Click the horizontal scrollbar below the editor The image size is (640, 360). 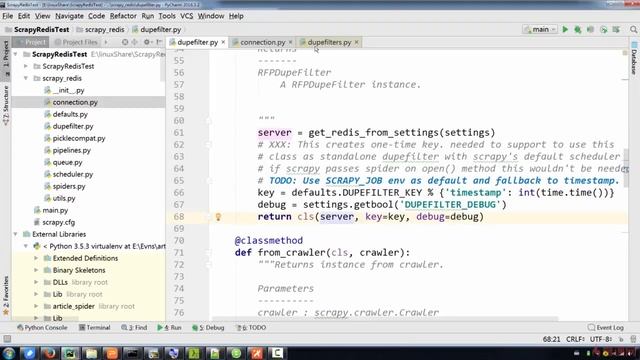point(384,319)
